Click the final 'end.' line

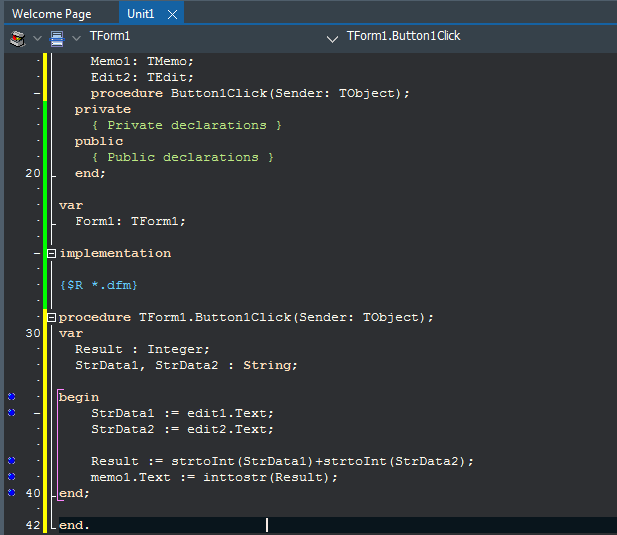[x=74, y=526]
